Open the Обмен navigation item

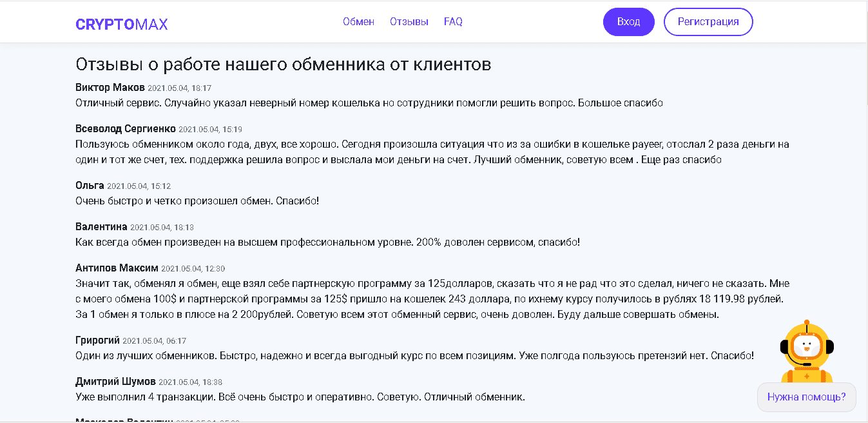[x=358, y=21]
